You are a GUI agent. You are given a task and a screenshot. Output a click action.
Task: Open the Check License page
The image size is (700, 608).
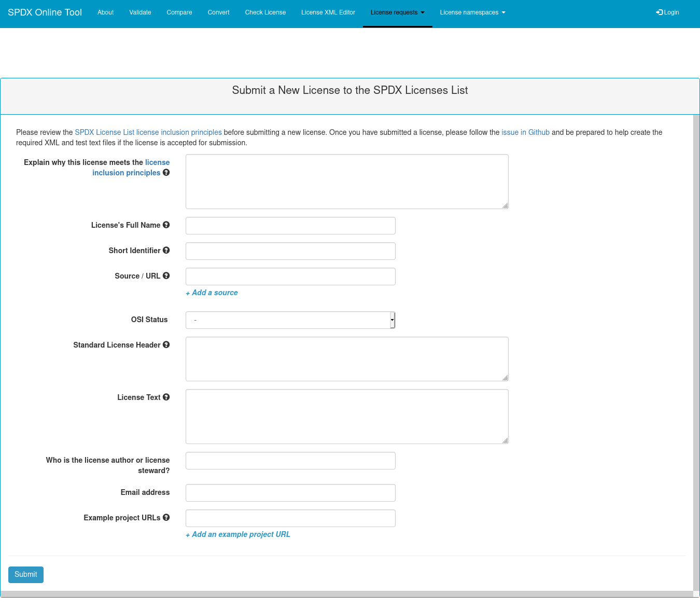(x=265, y=12)
